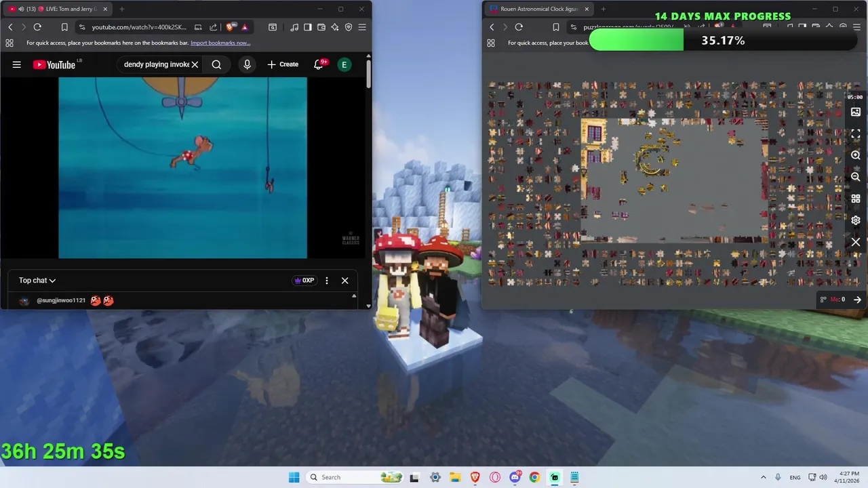
Task: Close the puzzle side toolbar X
Action: tap(856, 242)
